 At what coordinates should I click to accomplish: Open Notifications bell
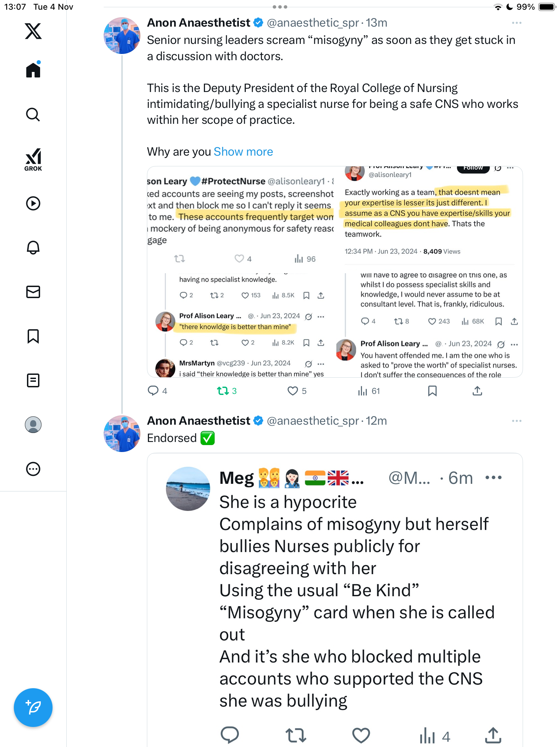(33, 248)
